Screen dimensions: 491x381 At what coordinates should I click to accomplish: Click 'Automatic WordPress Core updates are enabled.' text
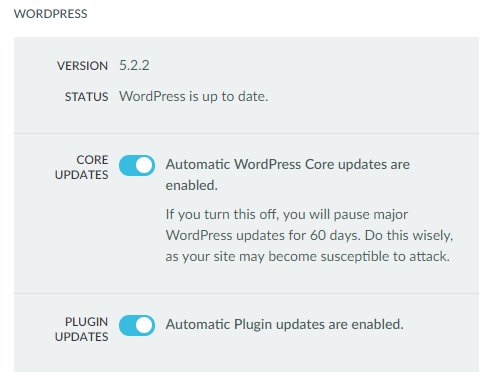pyautogui.click(x=288, y=175)
